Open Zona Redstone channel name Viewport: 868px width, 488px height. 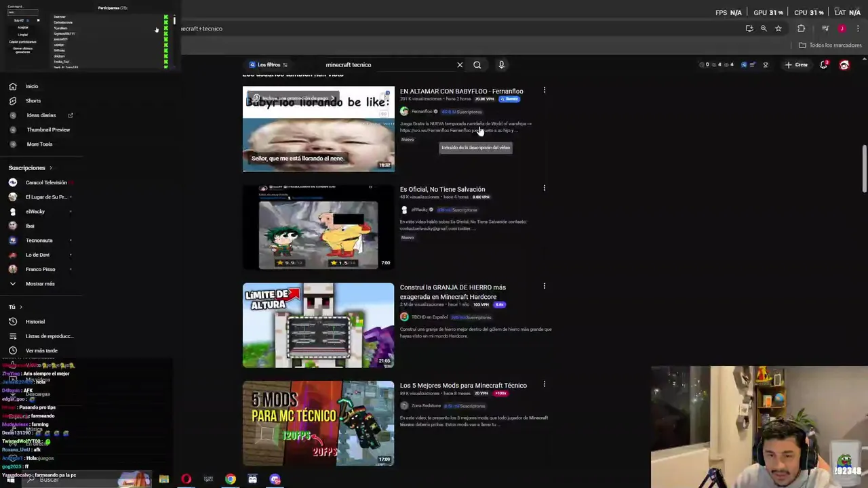pos(426,406)
